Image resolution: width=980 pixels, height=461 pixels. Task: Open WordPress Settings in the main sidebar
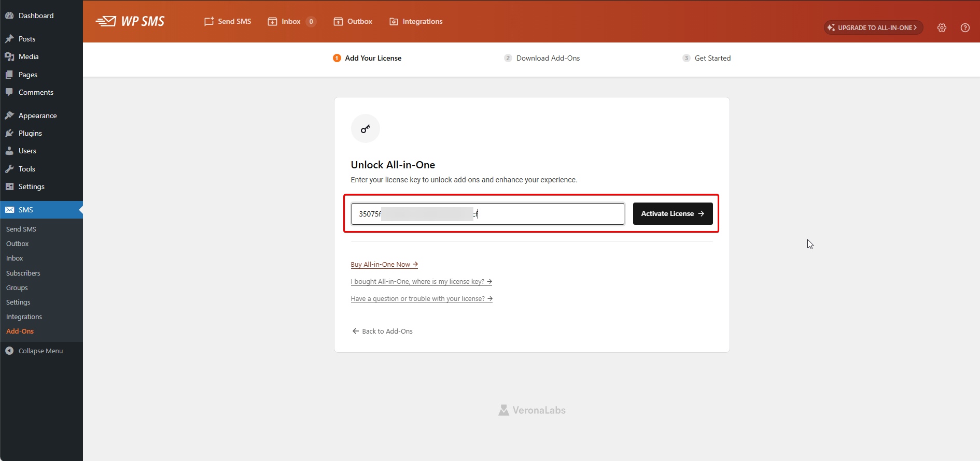click(x=41, y=186)
